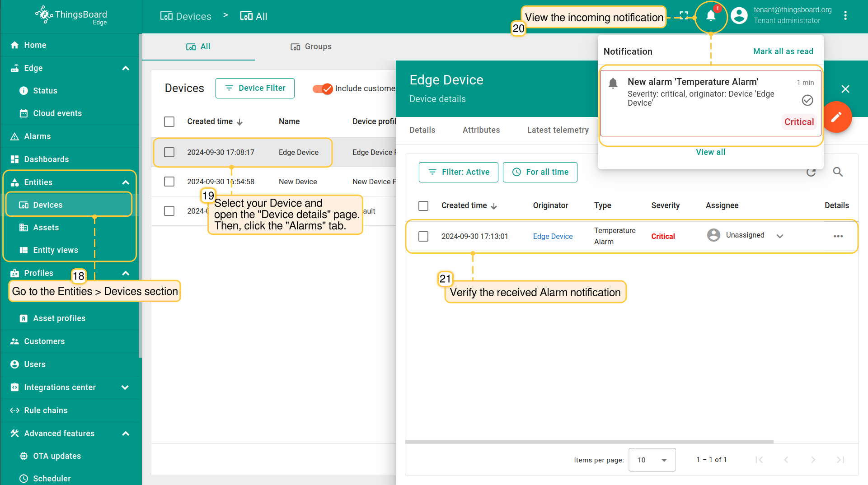The width and height of the screenshot is (868, 485).
Task: Open the three-dot details for the alarm row
Action: (x=838, y=236)
